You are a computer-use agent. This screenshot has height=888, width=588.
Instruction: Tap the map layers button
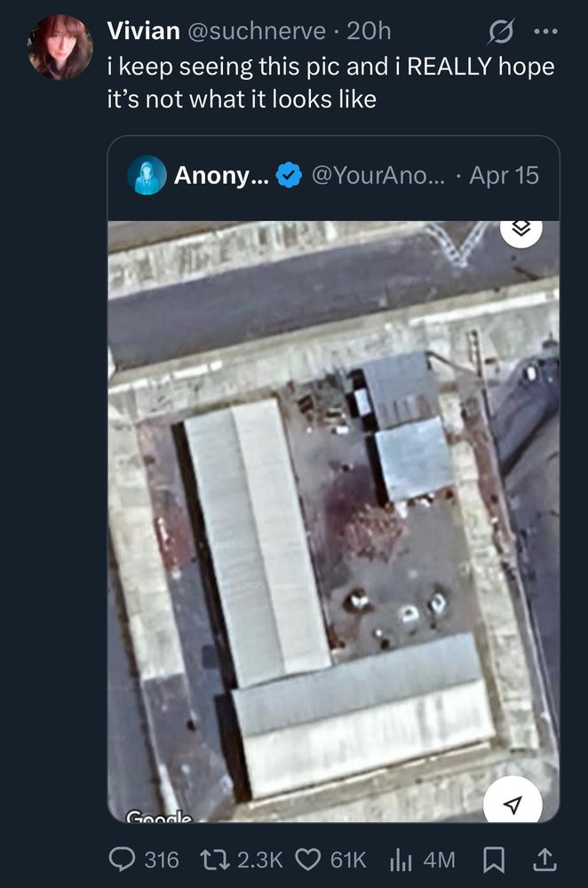[521, 229]
